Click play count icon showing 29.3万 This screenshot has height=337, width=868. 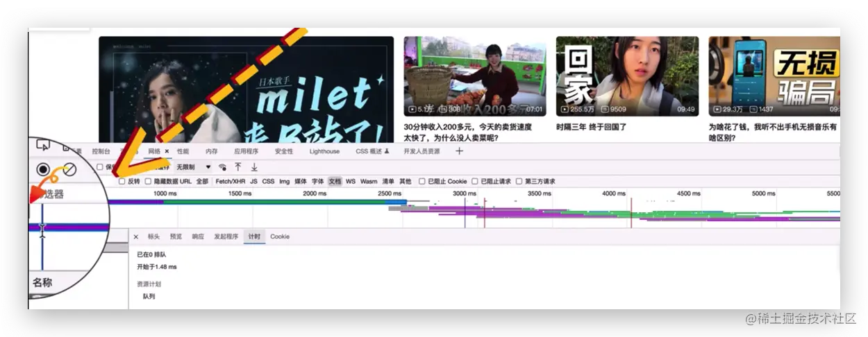pyautogui.click(x=717, y=110)
